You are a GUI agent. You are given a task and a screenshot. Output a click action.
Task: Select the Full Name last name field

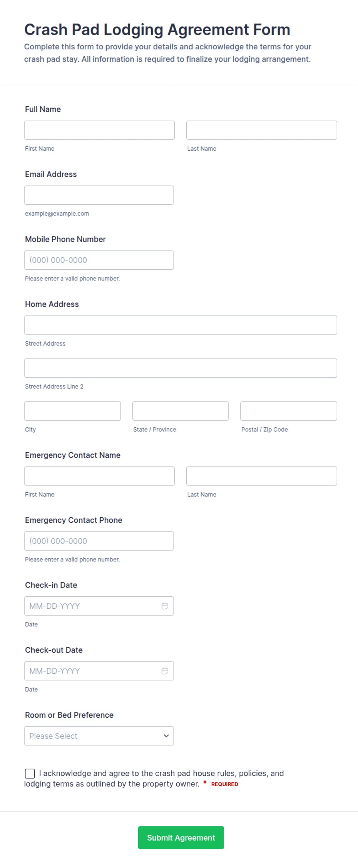[x=262, y=130]
